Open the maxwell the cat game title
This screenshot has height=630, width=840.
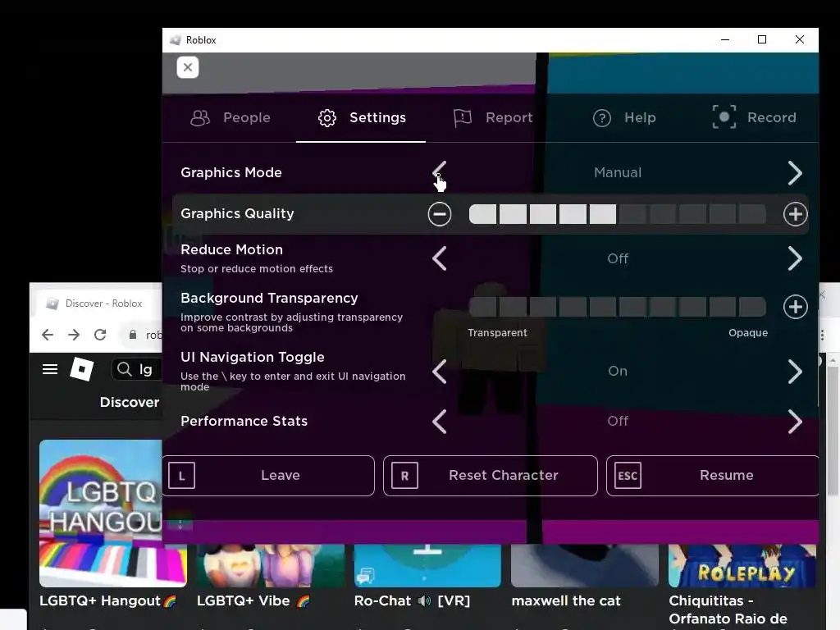(x=566, y=601)
